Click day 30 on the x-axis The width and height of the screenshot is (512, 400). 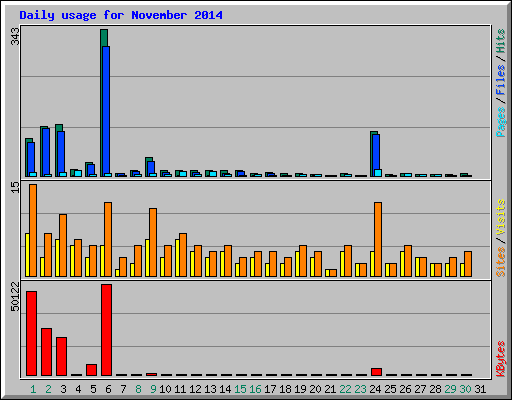(465, 389)
